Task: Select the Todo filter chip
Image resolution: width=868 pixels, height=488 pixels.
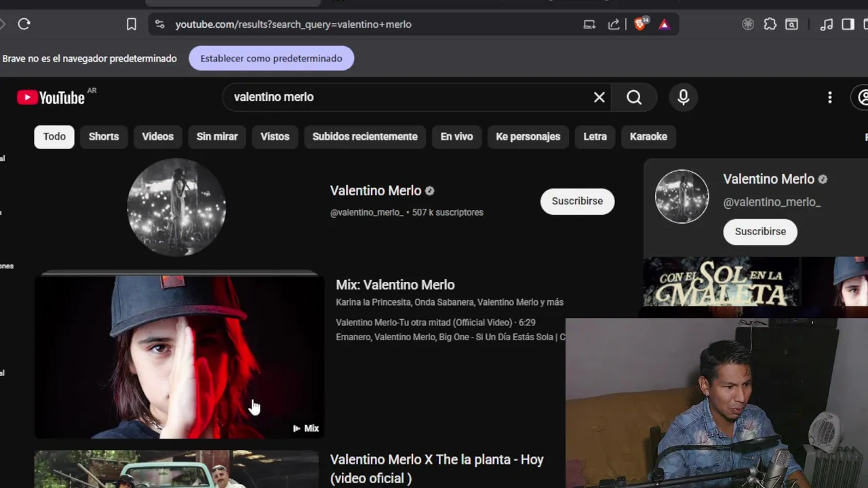Action: [x=54, y=137]
